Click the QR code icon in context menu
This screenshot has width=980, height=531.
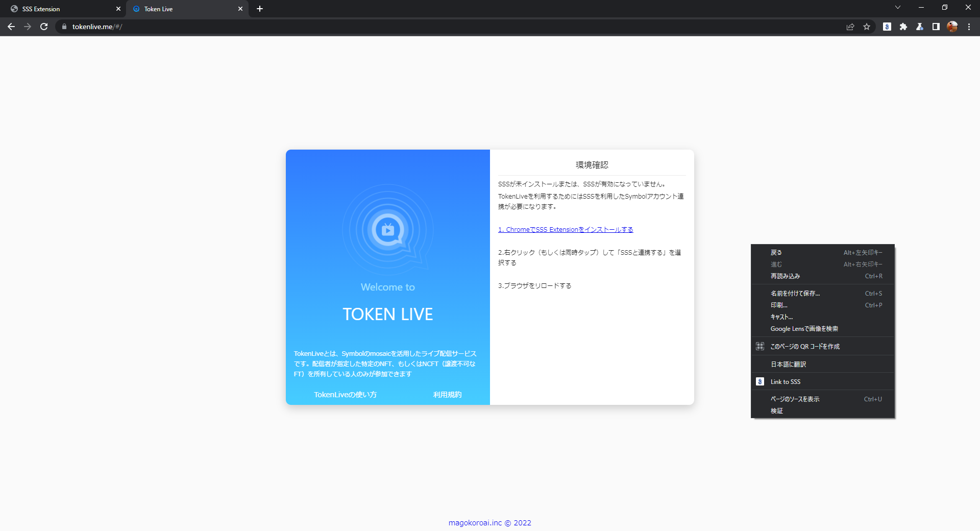760,346
